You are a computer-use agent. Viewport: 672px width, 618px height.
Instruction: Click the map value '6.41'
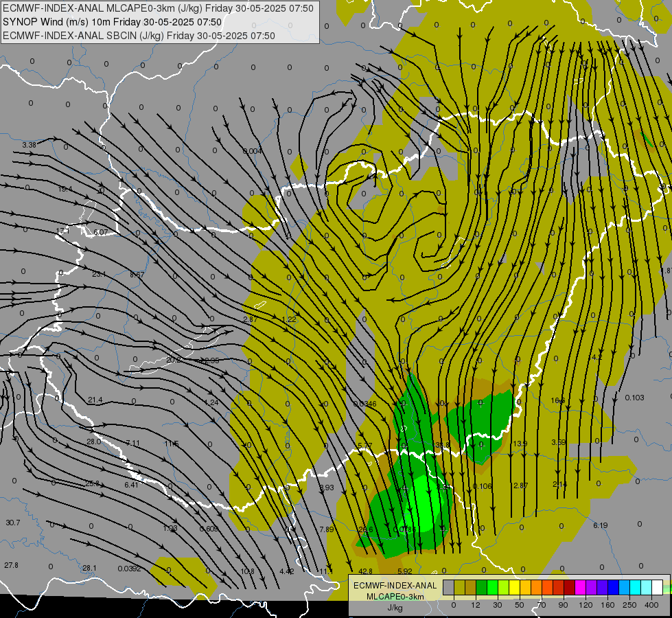pos(132,485)
